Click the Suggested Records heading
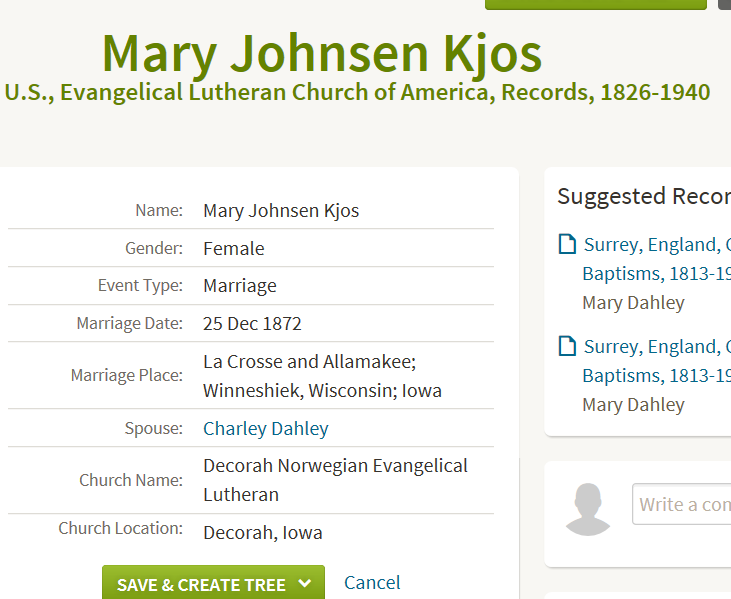The height and width of the screenshot is (599, 731). [x=644, y=196]
